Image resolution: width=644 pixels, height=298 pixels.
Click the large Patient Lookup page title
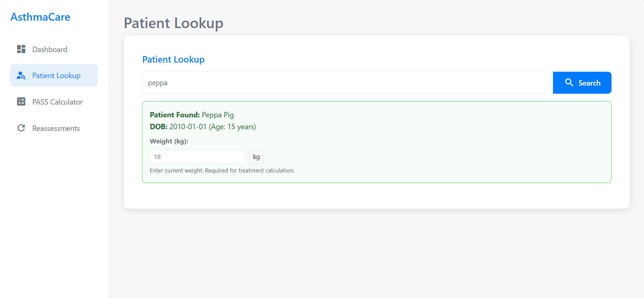click(x=174, y=23)
